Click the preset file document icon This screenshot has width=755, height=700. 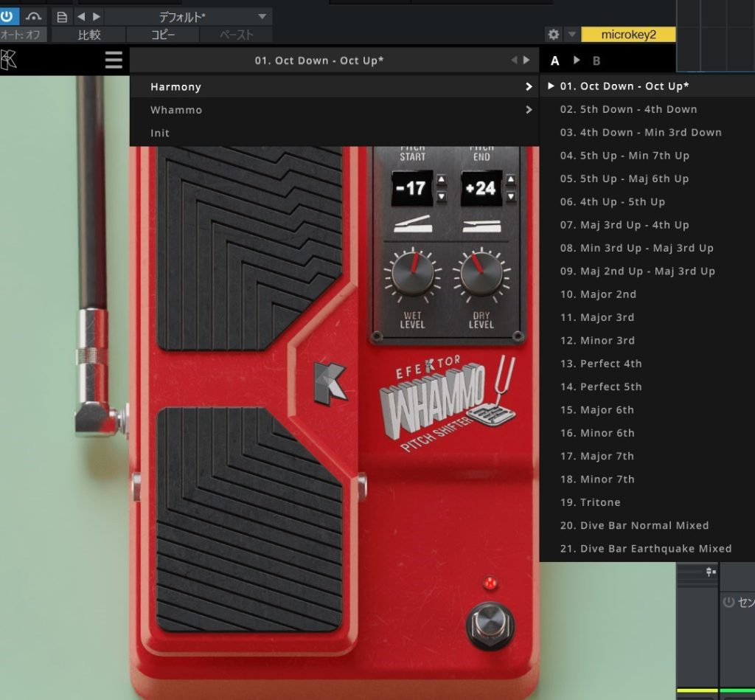[62, 16]
